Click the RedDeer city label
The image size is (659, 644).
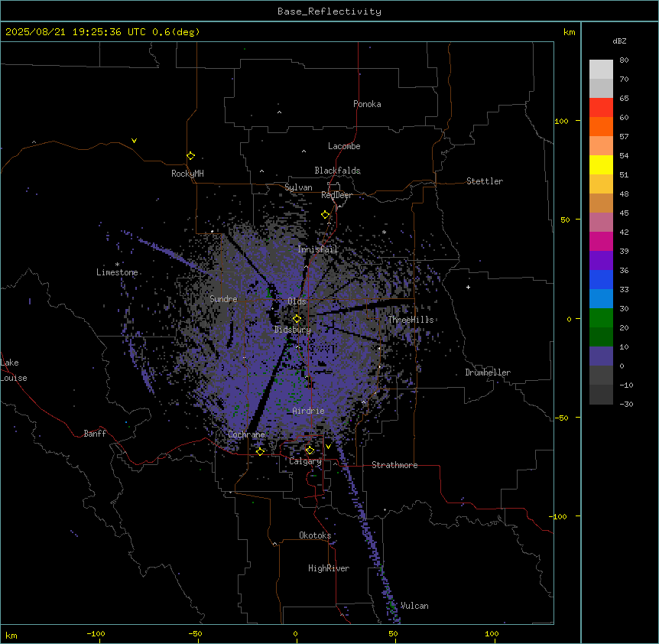coord(336,195)
